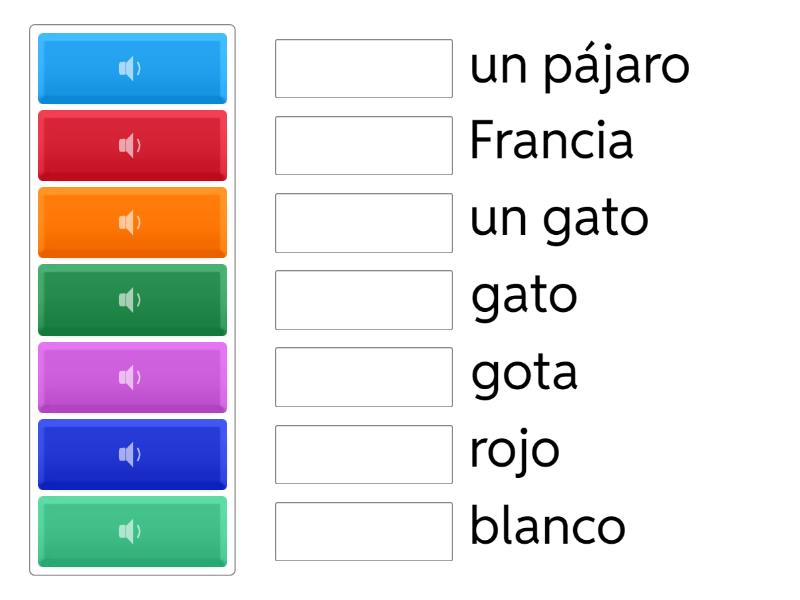Screen dimensions: 800x600
Task: Click the drop slot for 'un gato'
Action: (364, 223)
